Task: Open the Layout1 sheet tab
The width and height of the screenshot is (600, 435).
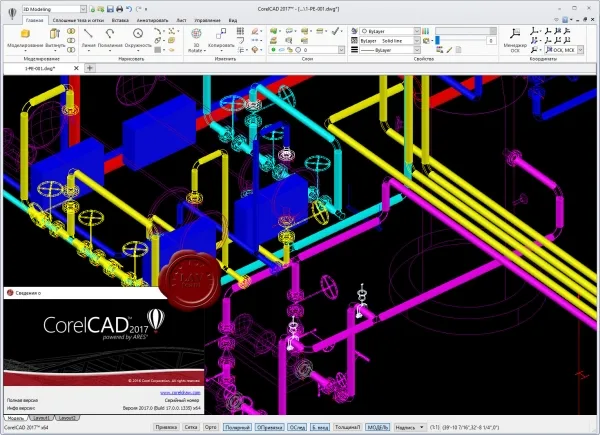Action: 41,418
